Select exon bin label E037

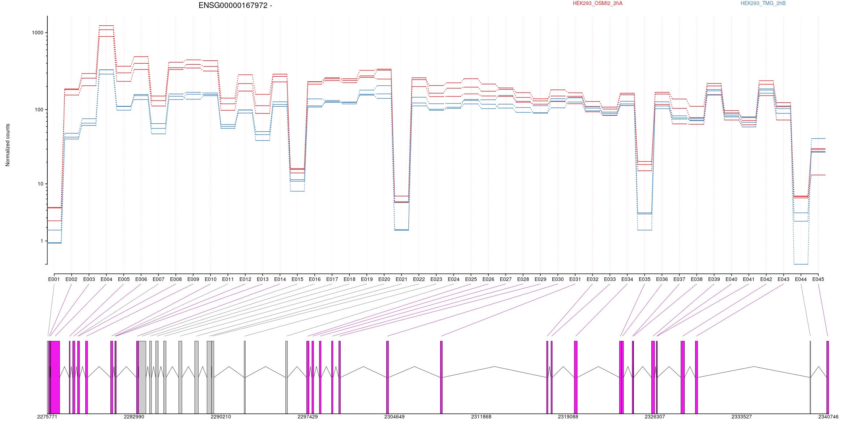tap(679, 279)
